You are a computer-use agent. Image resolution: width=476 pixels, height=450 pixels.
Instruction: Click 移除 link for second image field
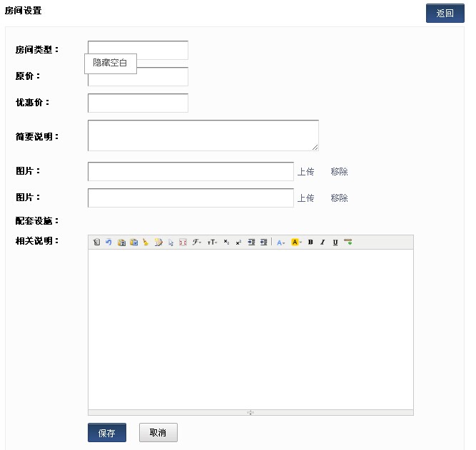coord(339,198)
